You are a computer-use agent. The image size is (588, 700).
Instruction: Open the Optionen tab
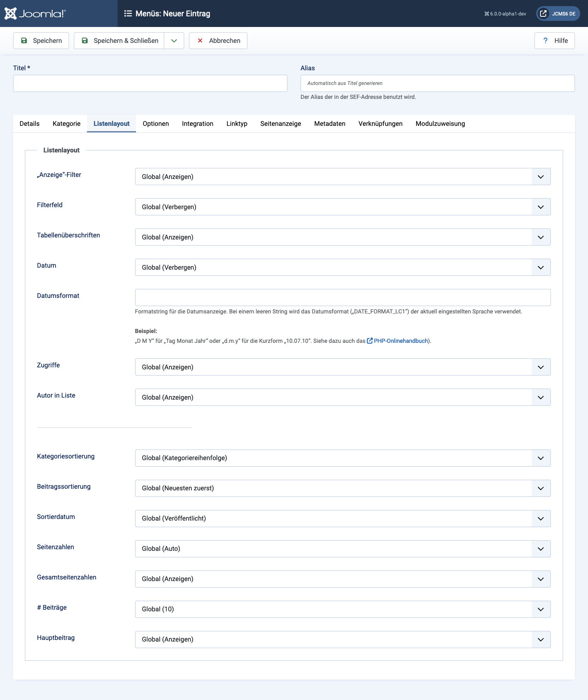click(x=156, y=123)
